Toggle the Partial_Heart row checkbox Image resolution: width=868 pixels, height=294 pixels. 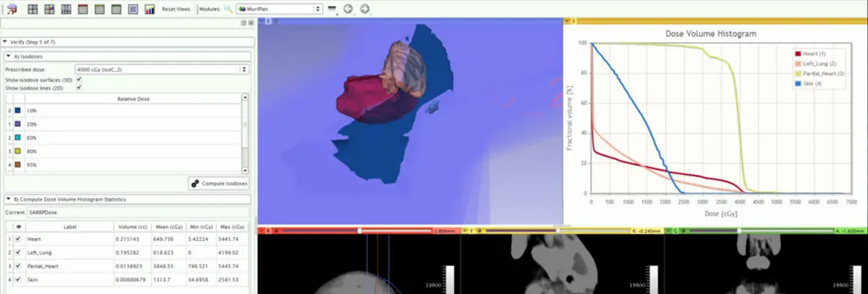pyautogui.click(x=19, y=266)
